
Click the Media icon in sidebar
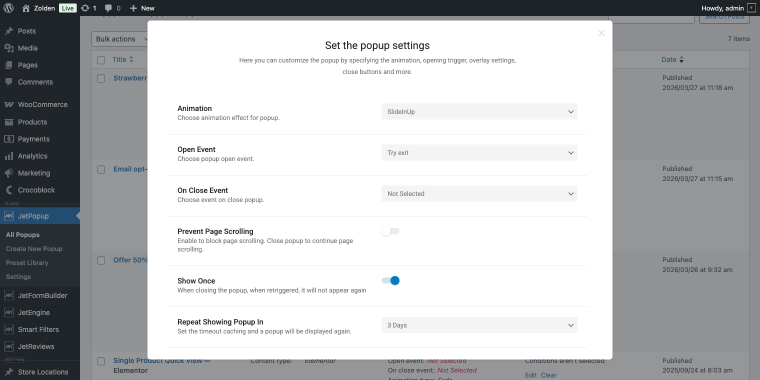9,48
